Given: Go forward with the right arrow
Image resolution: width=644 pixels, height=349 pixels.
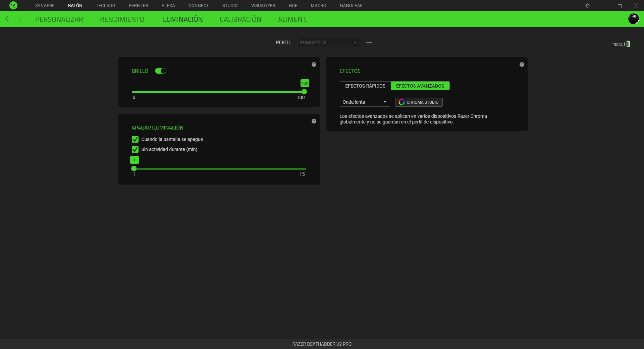Looking at the screenshot, I should click(20, 19).
